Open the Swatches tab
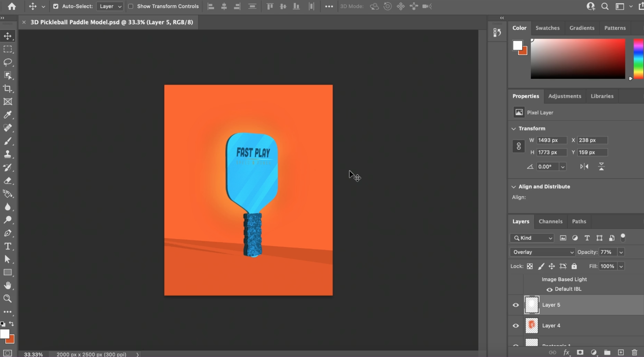Screen dimensions: 644x357 (x=548, y=28)
